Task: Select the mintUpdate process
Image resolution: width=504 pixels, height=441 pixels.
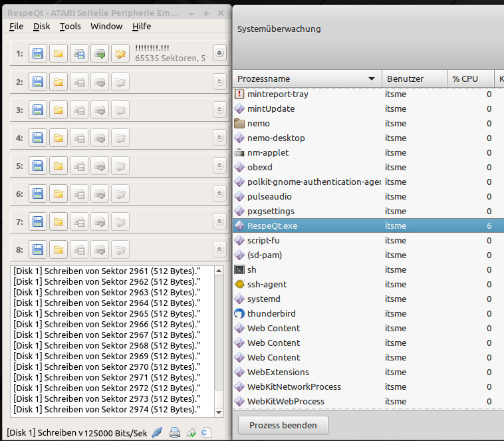Action: tap(368, 108)
